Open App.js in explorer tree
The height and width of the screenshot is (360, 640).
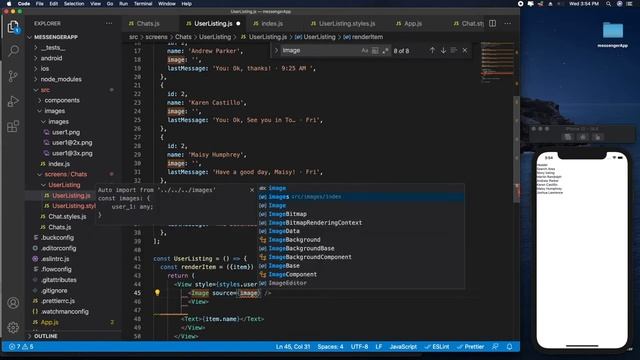49,322
